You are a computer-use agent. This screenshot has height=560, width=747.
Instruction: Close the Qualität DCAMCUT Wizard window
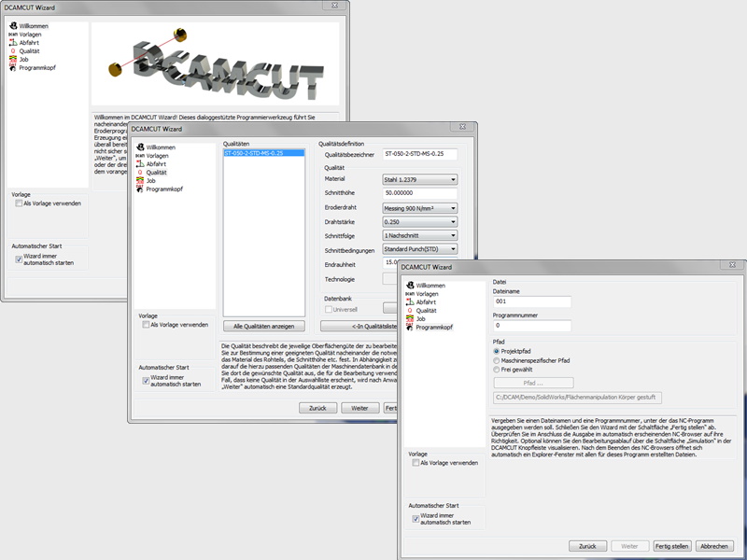(x=462, y=127)
